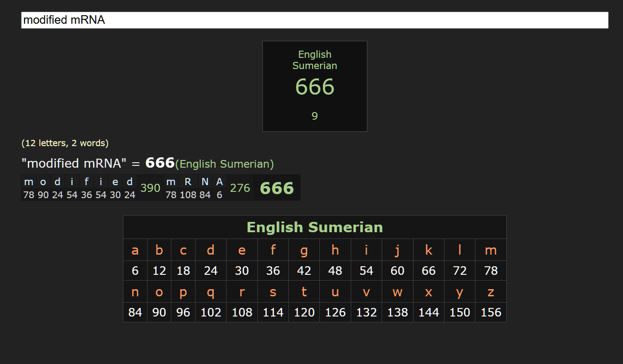Viewport: 623px width, 364px height.
Task: Click the letter "o" in the breakdown row
Action: click(43, 182)
